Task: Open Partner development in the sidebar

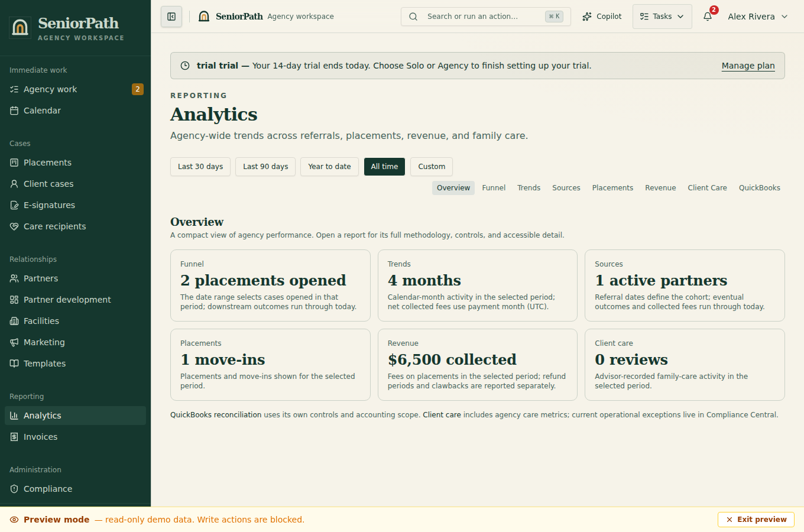Action: [75, 300]
